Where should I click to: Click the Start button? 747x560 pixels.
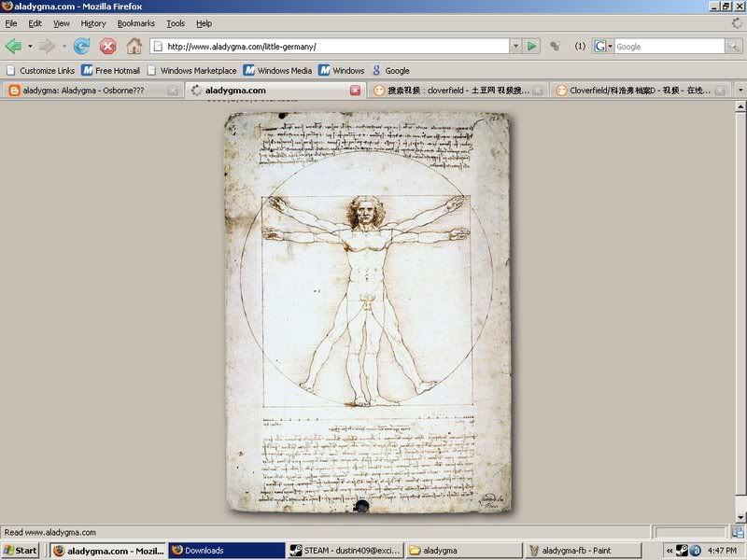tap(21, 551)
